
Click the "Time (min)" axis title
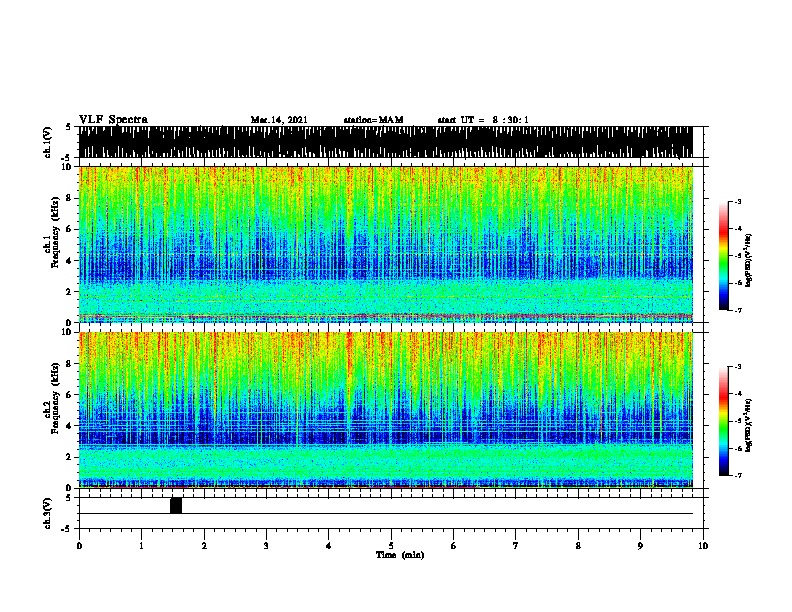point(400,555)
